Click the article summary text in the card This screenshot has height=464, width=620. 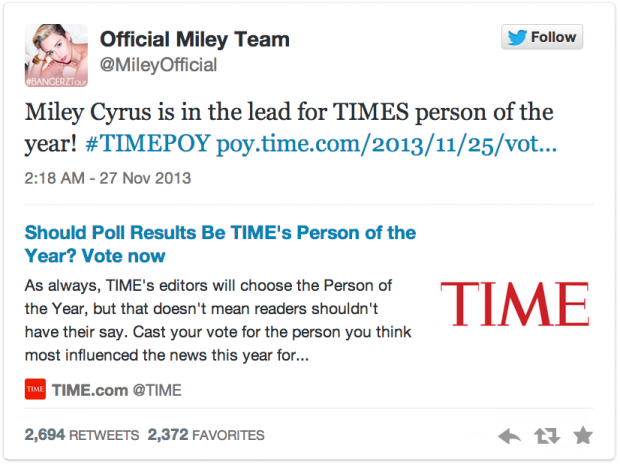pos(218,320)
